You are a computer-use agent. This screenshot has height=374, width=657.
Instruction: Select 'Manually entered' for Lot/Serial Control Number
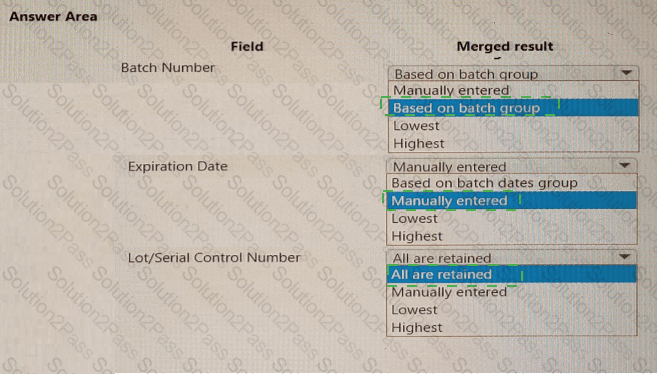point(512,292)
